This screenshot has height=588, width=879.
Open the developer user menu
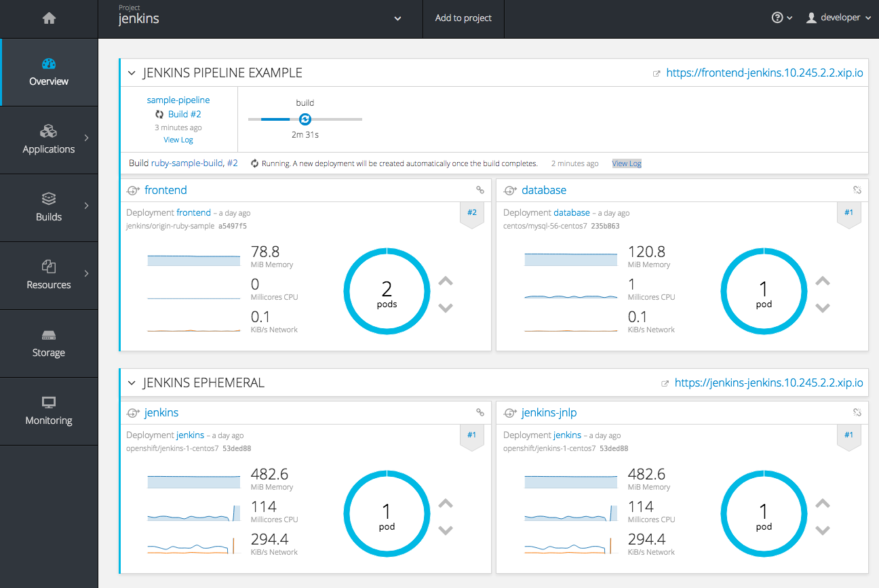(x=839, y=18)
